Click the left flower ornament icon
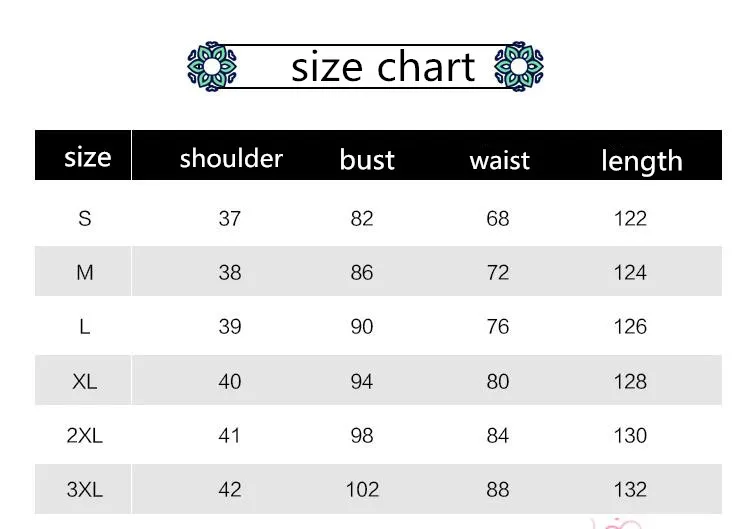Screen dimensions: 749x529 coord(212,66)
